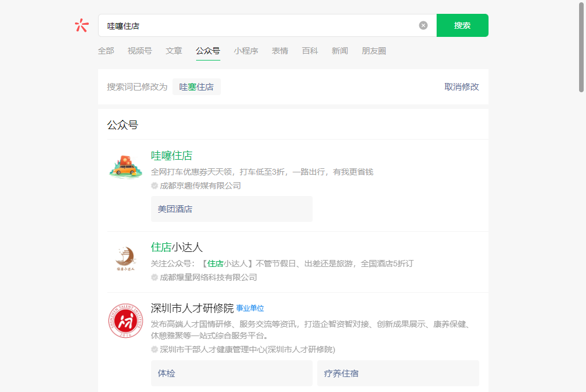Click the description 全网打车优惠券天天领
This screenshot has height=392, width=586.
click(x=262, y=172)
